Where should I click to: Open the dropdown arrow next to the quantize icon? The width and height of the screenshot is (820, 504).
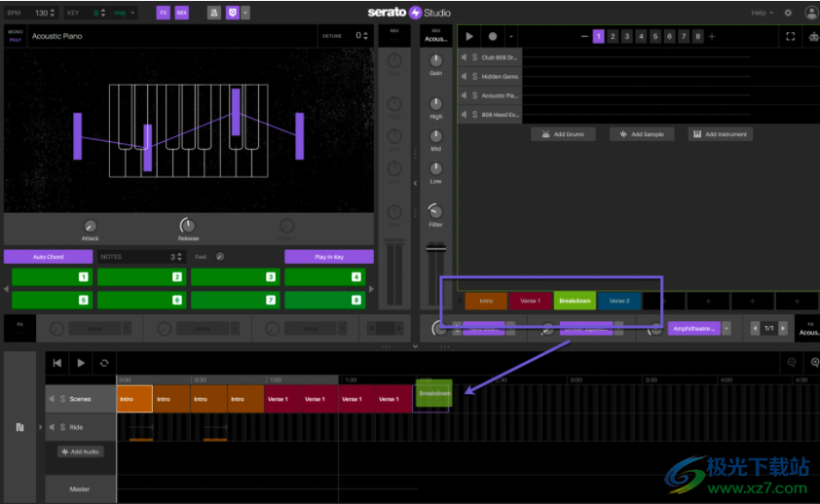(245, 13)
